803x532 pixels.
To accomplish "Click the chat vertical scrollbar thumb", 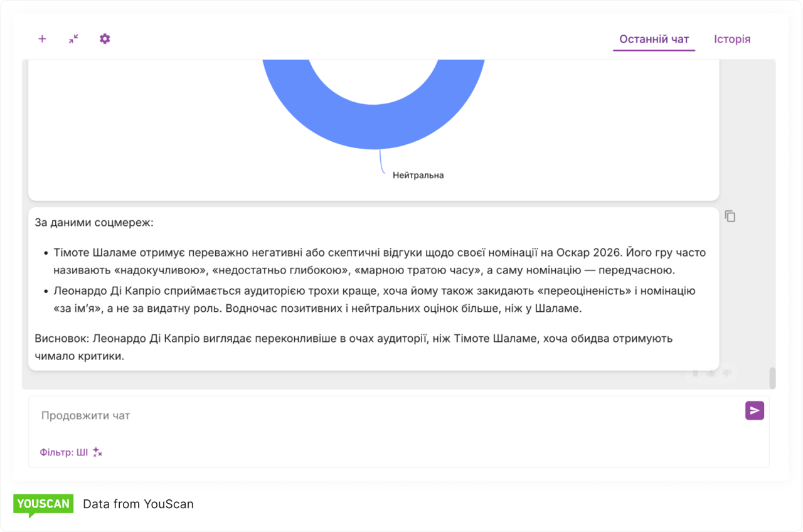I will 772,378.
